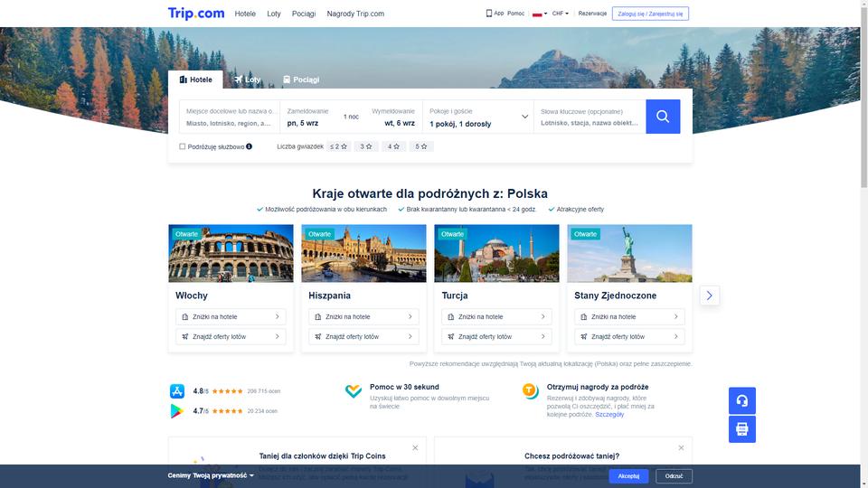The image size is (868, 488).
Task: Accept cookies with the Akceptuj button
Action: [628, 476]
